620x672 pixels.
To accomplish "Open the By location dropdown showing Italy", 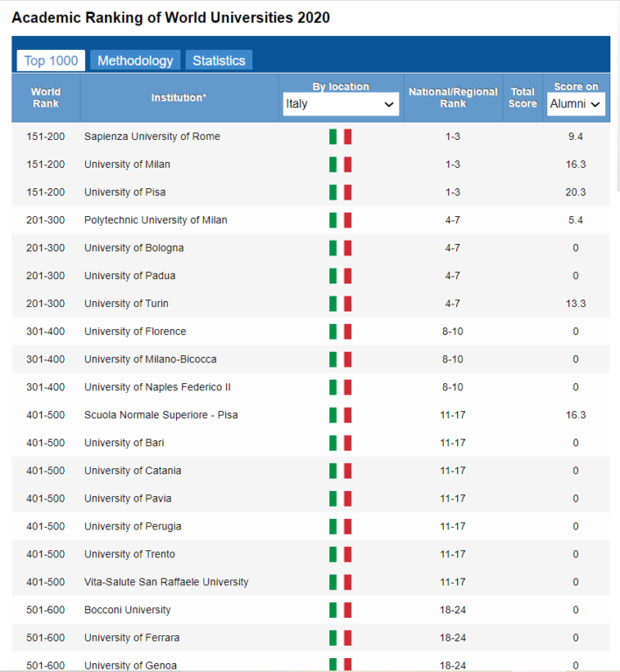I will pyautogui.click(x=341, y=104).
